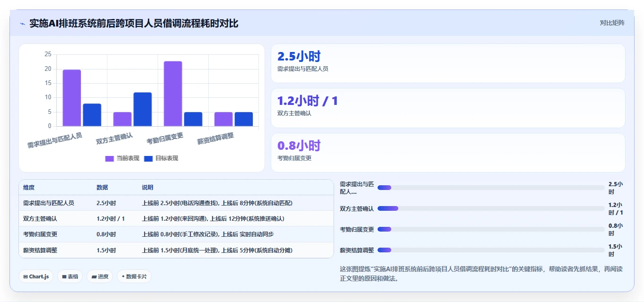Click the 对比矩阵 label in header
The width and height of the screenshot is (644, 302).
click(612, 23)
